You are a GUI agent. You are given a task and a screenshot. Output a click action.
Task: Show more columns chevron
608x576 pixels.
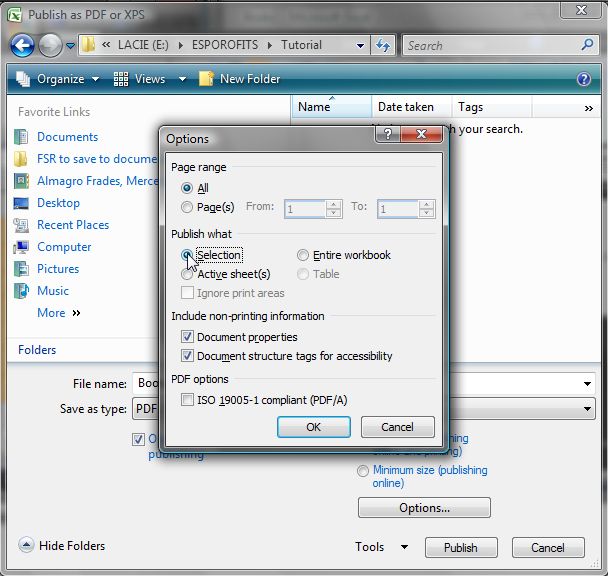(588, 108)
